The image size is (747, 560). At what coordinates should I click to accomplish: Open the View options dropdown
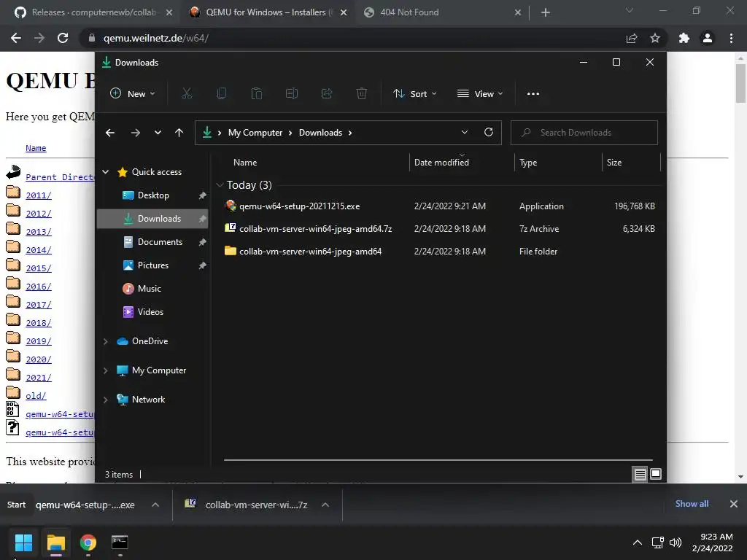tap(480, 94)
